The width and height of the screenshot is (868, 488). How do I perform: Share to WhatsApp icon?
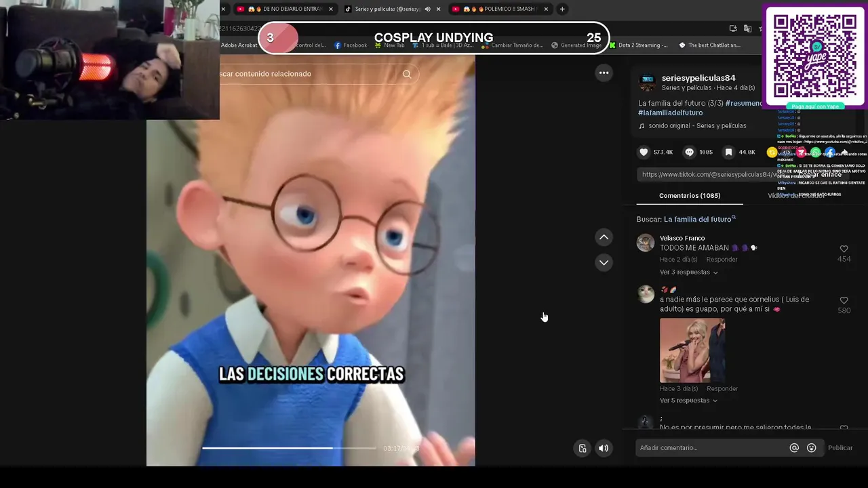816,152
